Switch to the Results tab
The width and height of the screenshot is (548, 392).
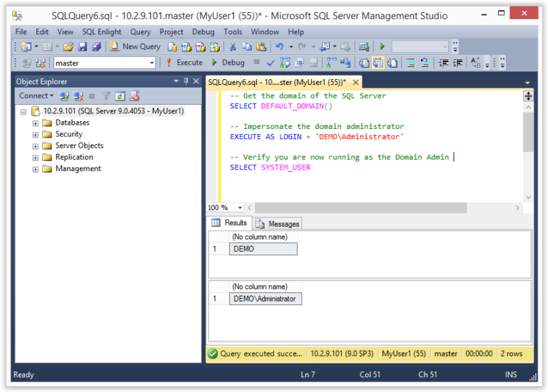[x=230, y=222]
